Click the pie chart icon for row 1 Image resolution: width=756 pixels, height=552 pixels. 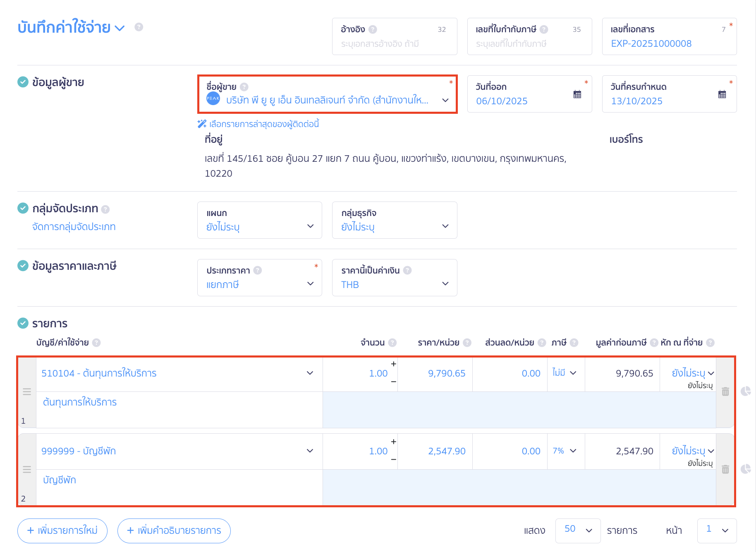click(x=745, y=391)
